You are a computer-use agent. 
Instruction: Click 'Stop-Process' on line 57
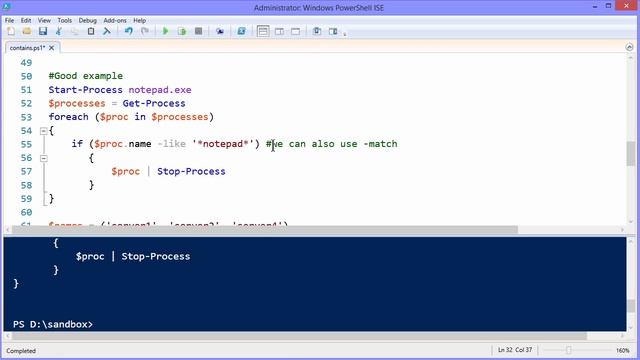pyautogui.click(x=191, y=171)
